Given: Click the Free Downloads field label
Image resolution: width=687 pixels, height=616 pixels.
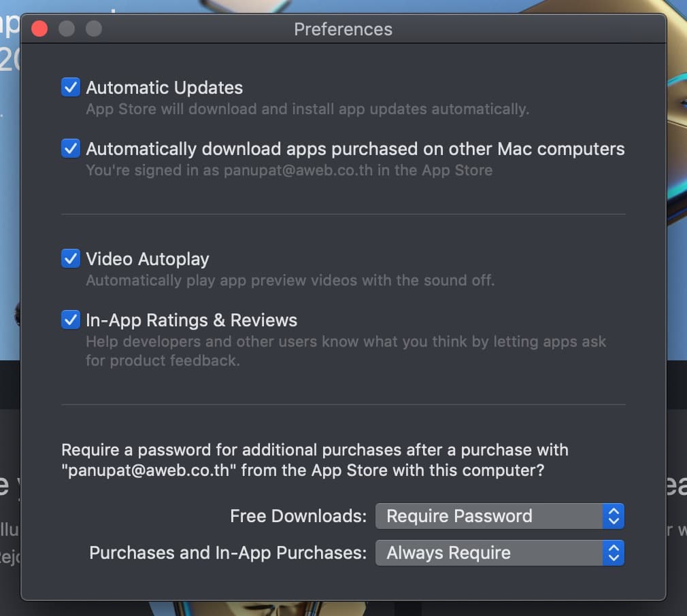Looking at the screenshot, I should (x=299, y=516).
